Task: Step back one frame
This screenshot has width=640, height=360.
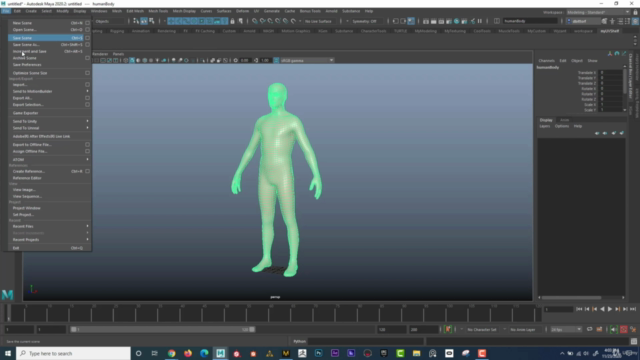Action: [x=587, y=309]
